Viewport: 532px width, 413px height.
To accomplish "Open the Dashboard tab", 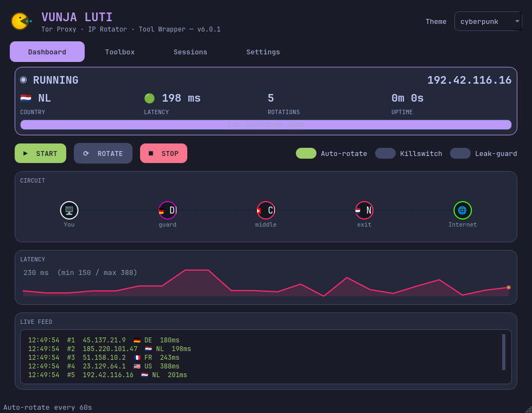I will click(x=47, y=52).
